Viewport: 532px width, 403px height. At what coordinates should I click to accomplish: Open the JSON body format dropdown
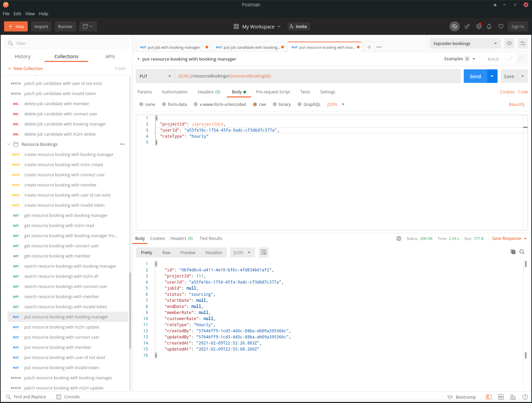pyautogui.click(x=336, y=104)
